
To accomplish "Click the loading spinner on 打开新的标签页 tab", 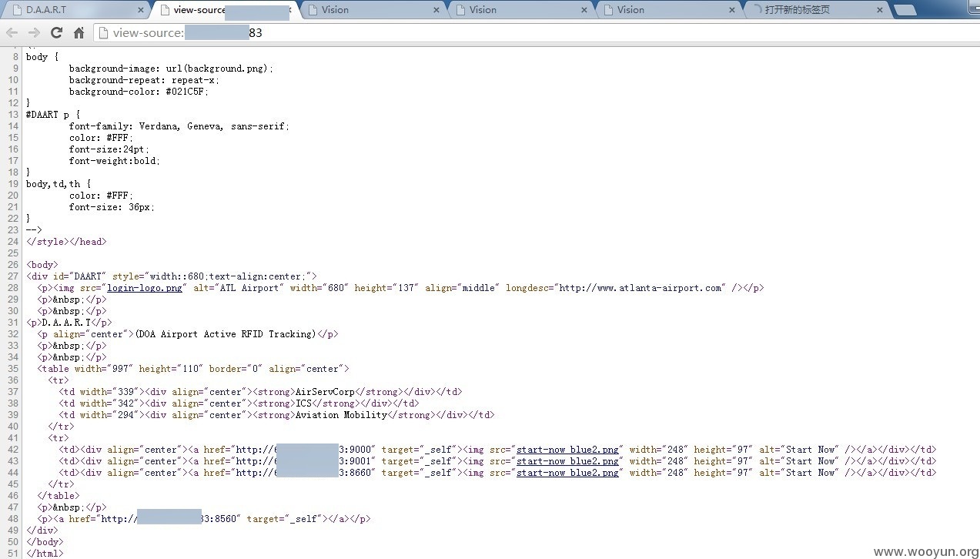I will coord(757,10).
